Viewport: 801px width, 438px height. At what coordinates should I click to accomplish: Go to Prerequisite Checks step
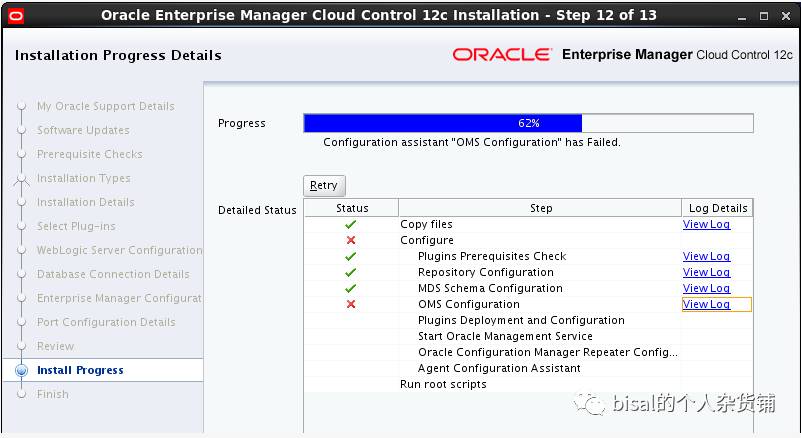click(x=89, y=154)
